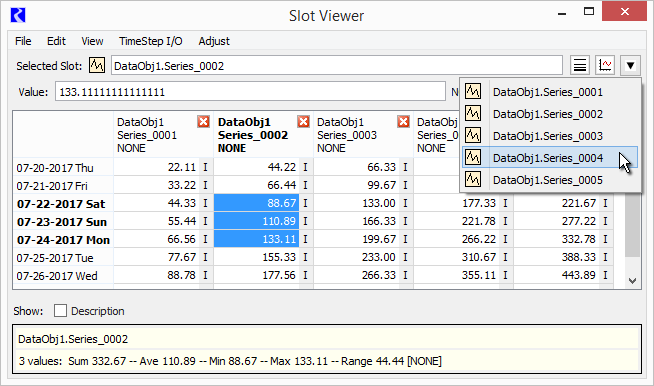Viewport: 654px width, 386px height.
Task: Click the icon for DataObj1.Series_0002 in list
Action: click(473, 114)
